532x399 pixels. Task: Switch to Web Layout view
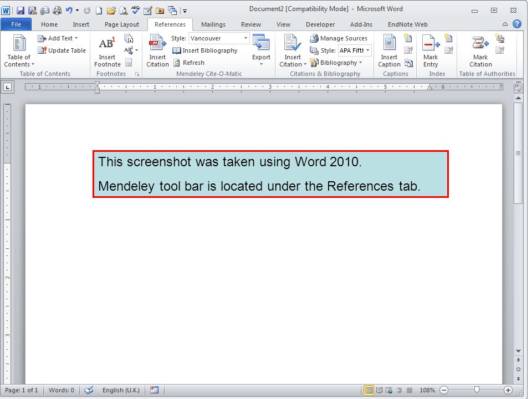click(389, 390)
